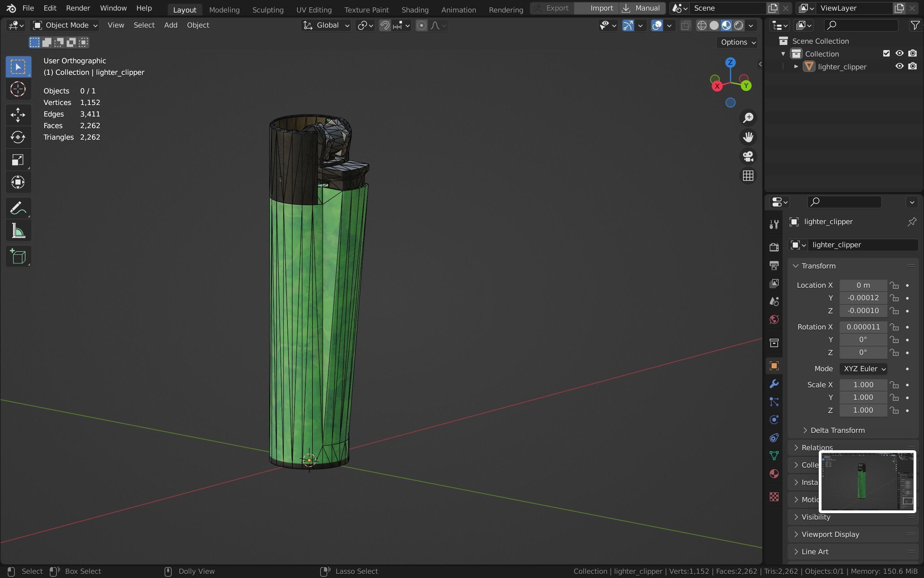Viewport: 924px width, 578px height.
Task: Click the Import button
Action: click(x=597, y=8)
